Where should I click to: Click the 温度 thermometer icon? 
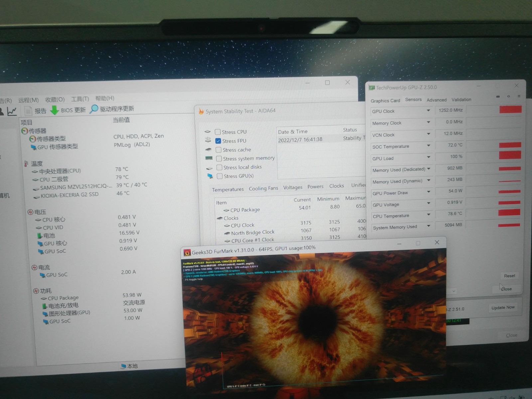(26, 164)
